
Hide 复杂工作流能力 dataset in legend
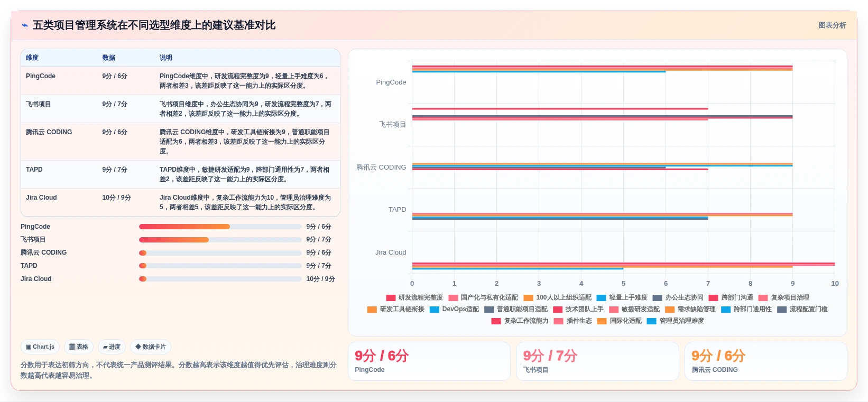coord(520,321)
